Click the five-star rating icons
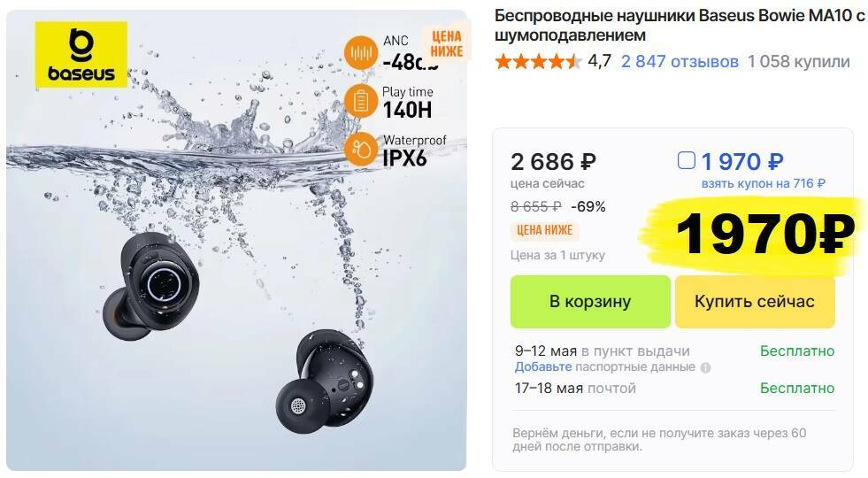The width and height of the screenshot is (868, 478). [538, 61]
